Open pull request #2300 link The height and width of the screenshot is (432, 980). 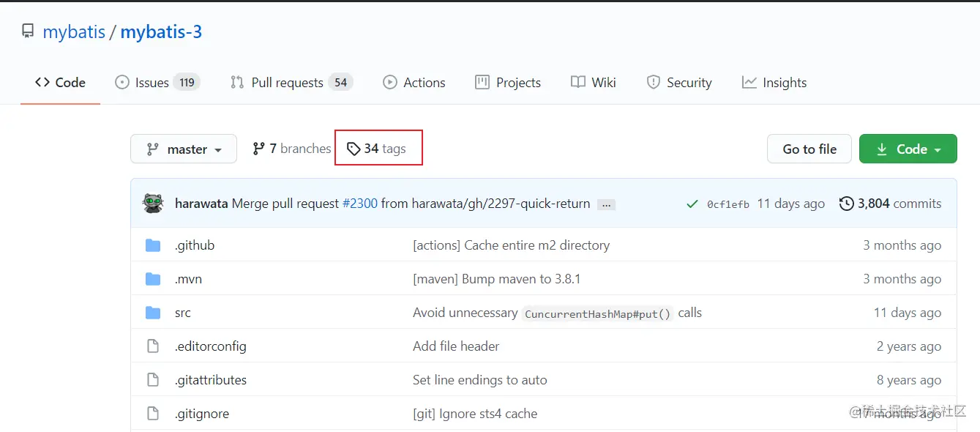[x=360, y=204]
